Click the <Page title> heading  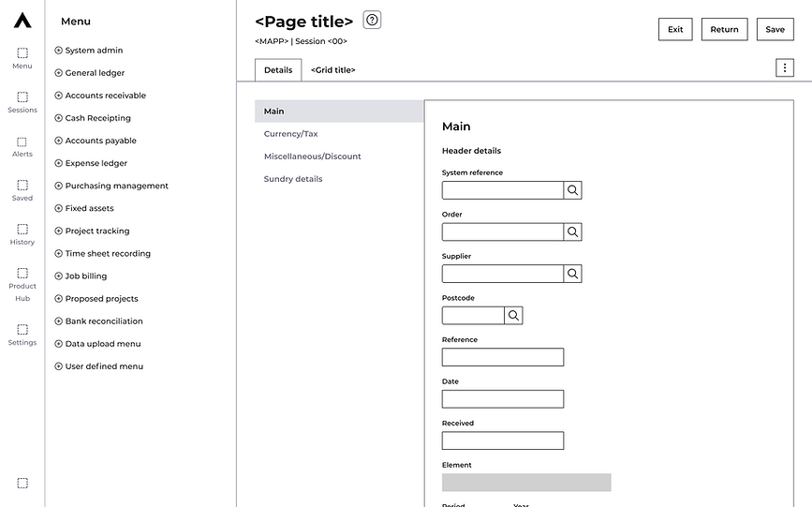tap(304, 22)
